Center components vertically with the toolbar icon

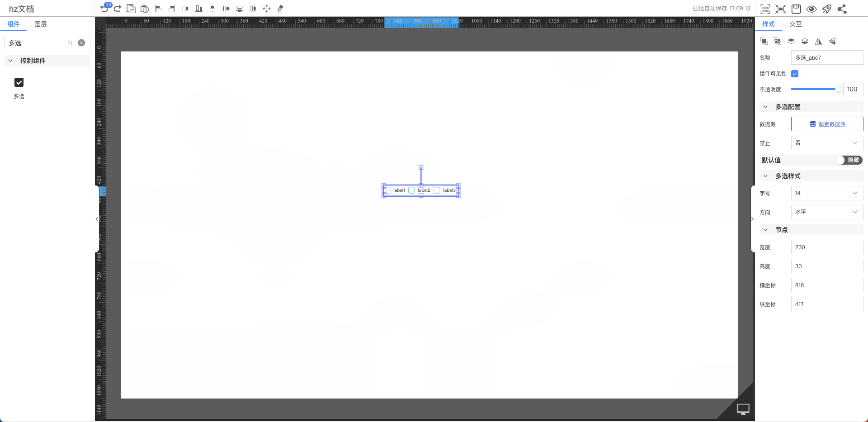click(212, 9)
